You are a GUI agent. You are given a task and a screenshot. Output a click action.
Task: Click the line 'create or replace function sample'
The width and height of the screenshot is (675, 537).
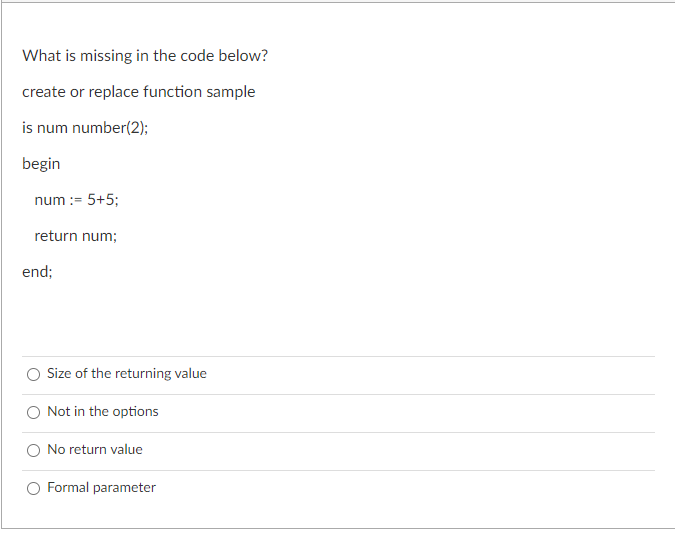tap(139, 92)
